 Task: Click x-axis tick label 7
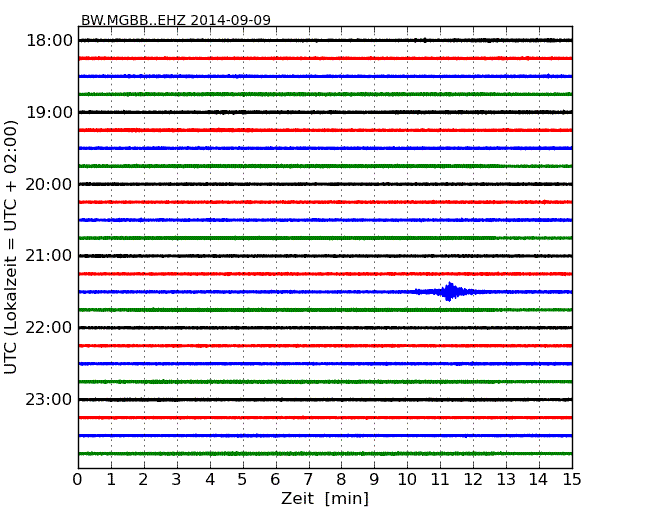pyautogui.click(x=308, y=479)
